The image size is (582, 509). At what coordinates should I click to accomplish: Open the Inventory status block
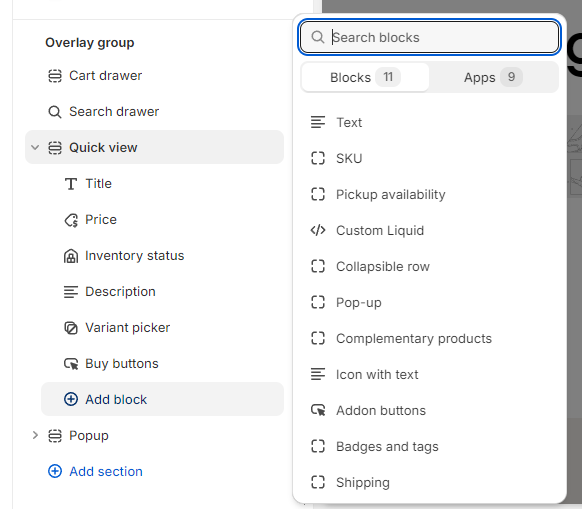163,256
